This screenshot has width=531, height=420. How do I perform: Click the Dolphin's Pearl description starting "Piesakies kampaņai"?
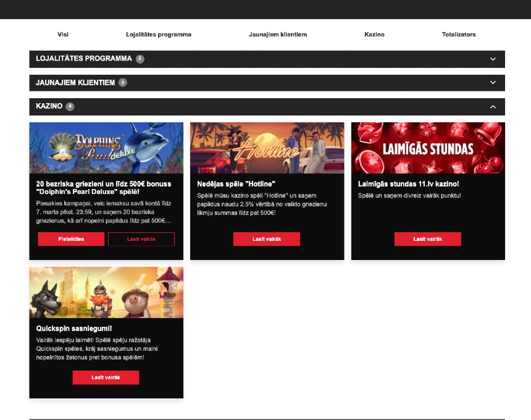[x=104, y=212]
